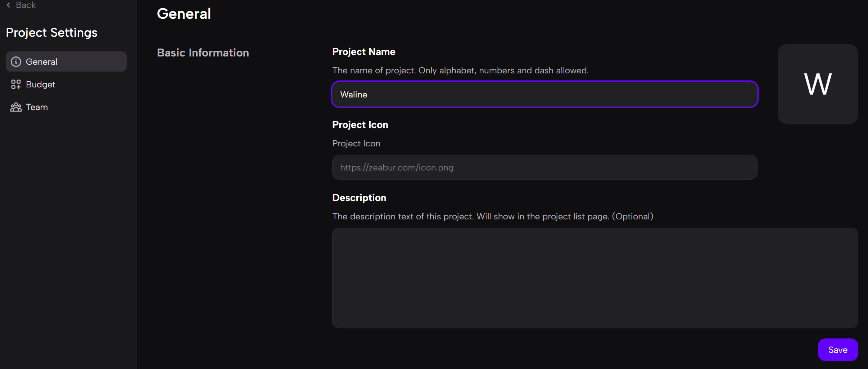The image size is (868, 369).
Task: Click the Budget grid-plus icon
Action: 16,85
